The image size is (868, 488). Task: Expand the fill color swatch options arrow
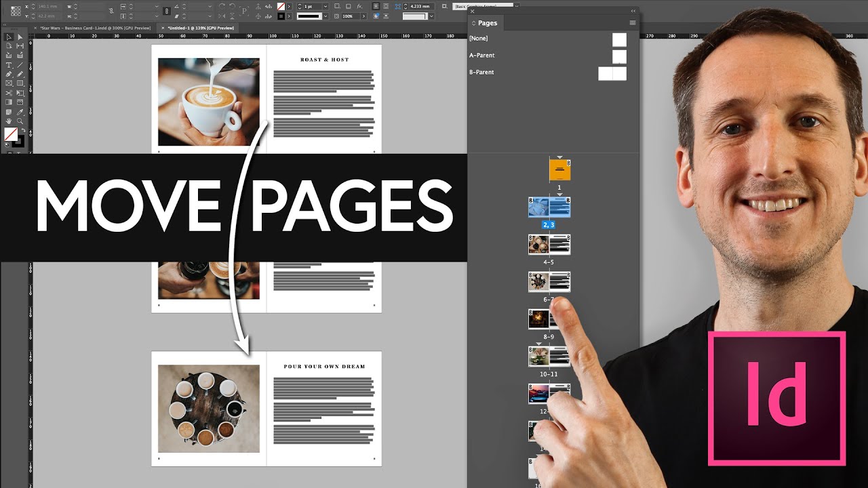pyautogui.click(x=289, y=6)
